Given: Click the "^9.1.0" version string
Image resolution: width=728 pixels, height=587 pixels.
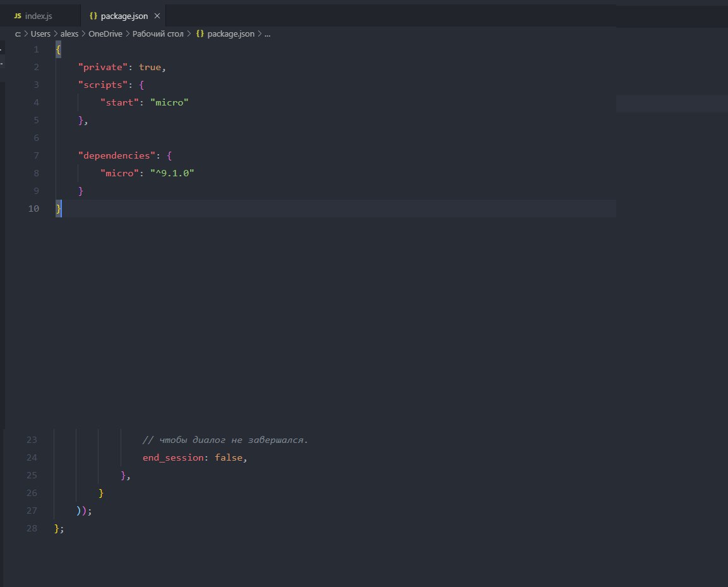Looking at the screenshot, I should (172, 173).
